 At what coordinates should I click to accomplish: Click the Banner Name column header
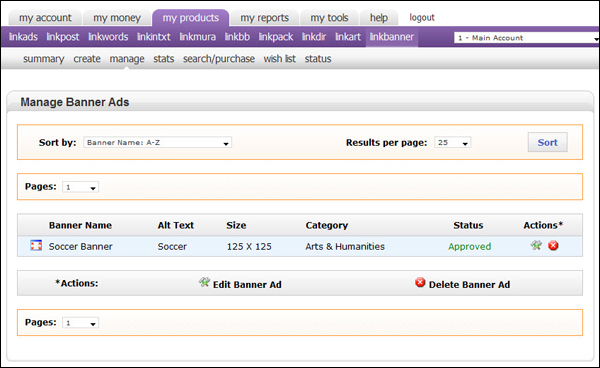[80, 225]
